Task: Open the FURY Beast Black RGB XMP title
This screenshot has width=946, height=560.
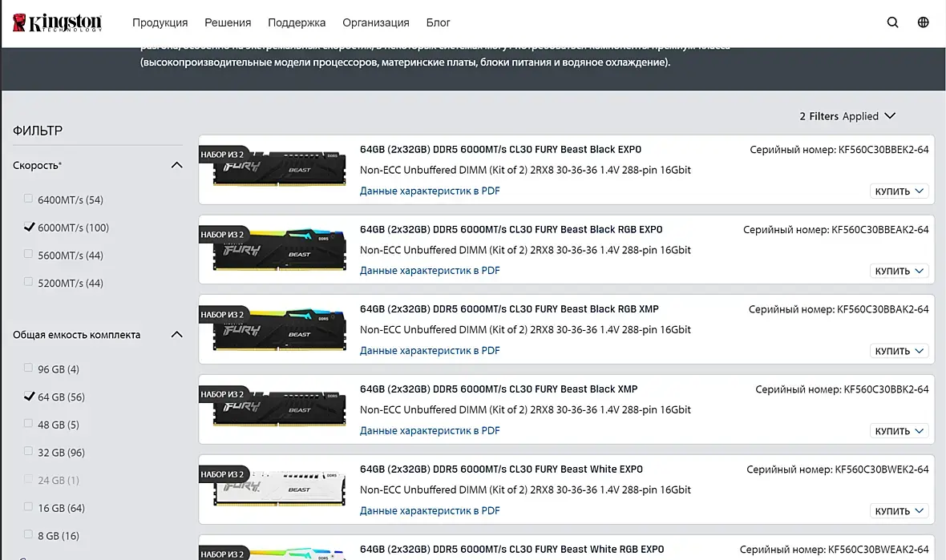Action: click(509, 308)
